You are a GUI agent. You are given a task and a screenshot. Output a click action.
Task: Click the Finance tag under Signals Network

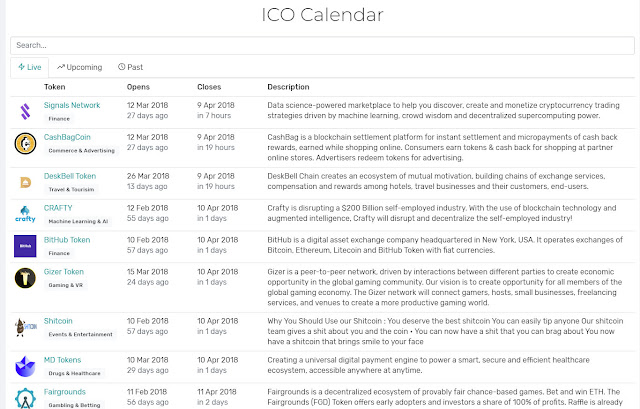(x=59, y=118)
